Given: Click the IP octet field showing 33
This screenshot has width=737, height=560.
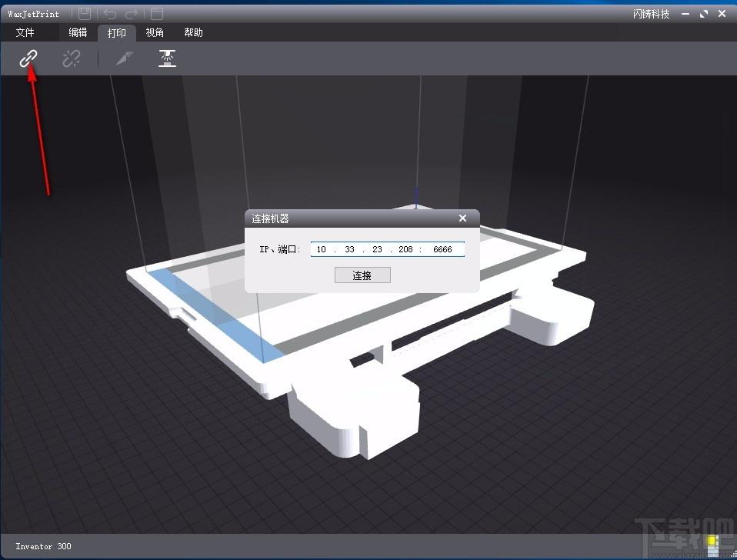Looking at the screenshot, I should click(x=349, y=249).
